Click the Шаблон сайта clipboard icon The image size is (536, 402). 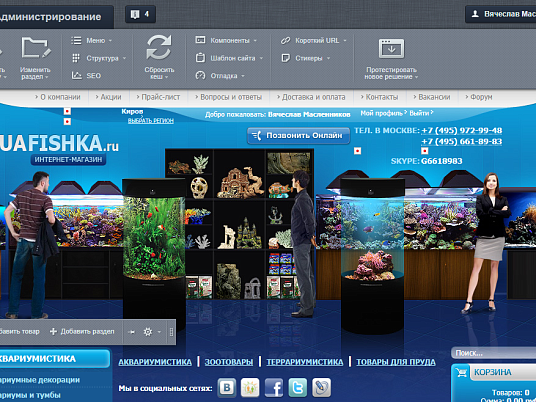point(200,58)
